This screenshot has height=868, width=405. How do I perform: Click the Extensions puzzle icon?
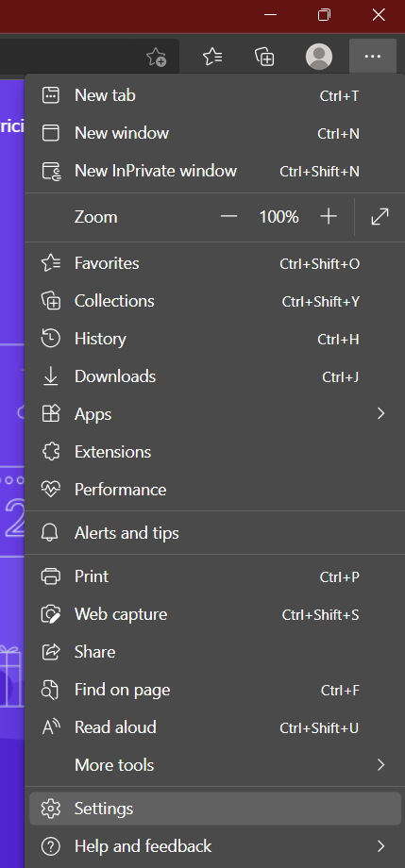click(x=50, y=452)
